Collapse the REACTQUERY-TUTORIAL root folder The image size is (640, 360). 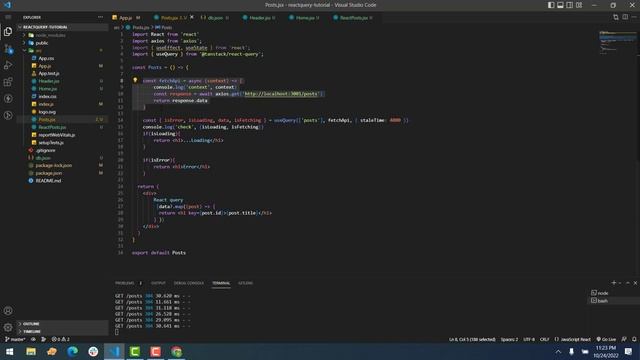click(63, 27)
